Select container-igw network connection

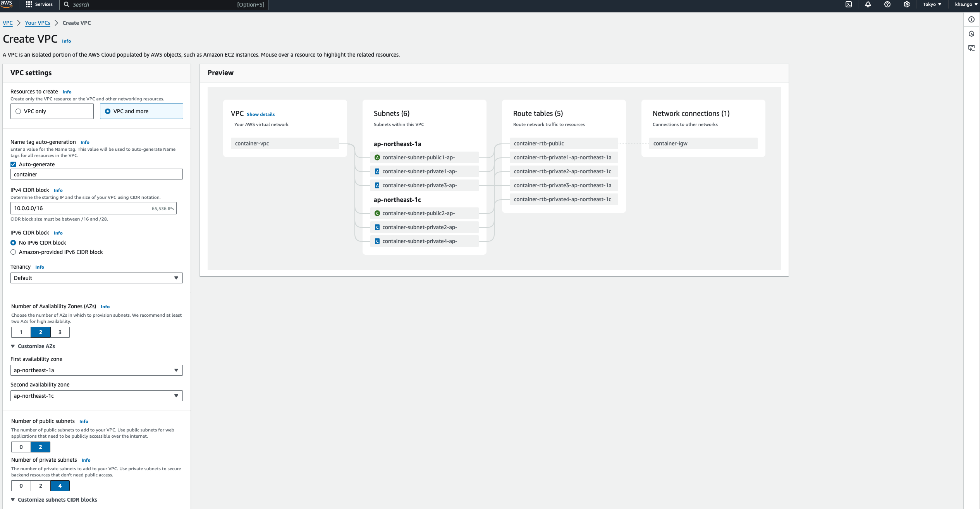coord(703,143)
